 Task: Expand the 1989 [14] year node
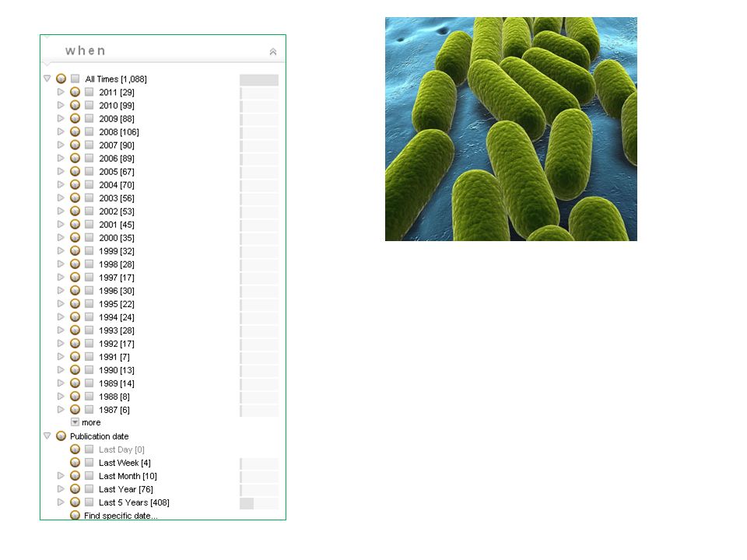point(61,383)
